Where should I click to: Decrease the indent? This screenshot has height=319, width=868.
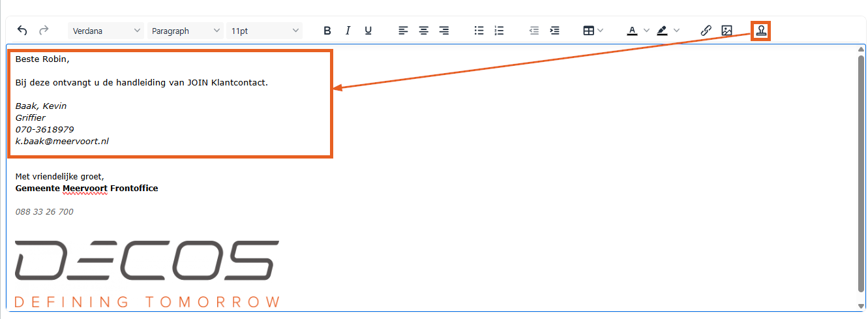[534, 31]
